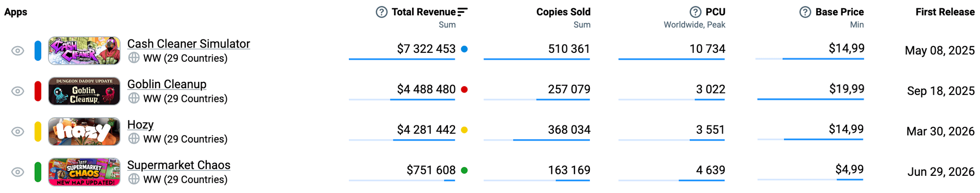This screenshot has height=193, width=980.
Task: Select the revenue value $4 281 442
Action: (426, 130)
